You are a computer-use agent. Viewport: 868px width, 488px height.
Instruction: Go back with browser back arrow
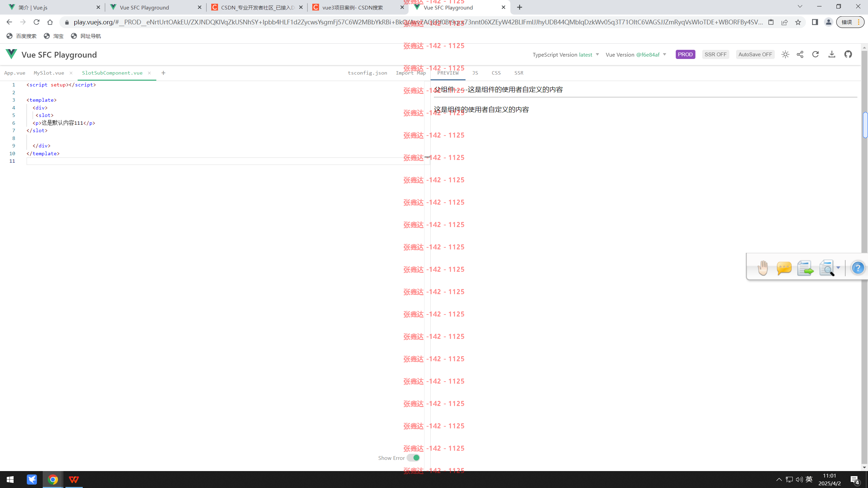point(9,22)
